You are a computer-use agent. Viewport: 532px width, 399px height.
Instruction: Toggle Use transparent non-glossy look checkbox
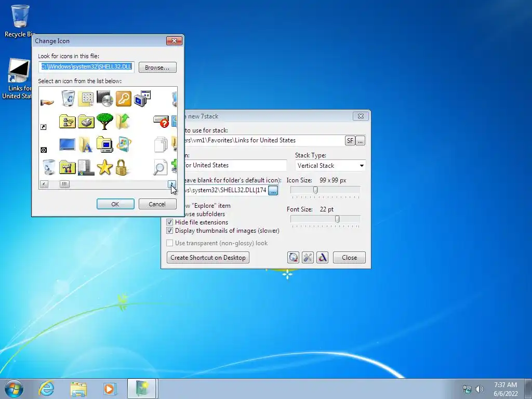click(x=170, y=243)
